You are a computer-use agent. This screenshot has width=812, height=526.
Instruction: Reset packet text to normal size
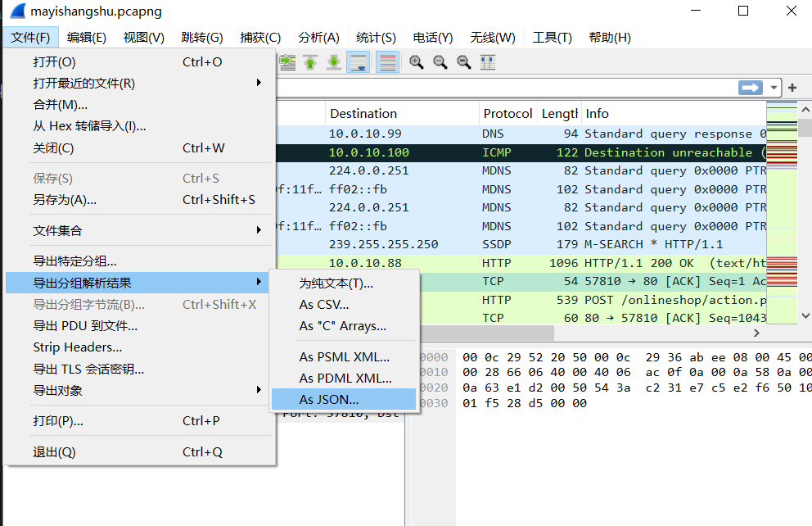click(464, 62)
